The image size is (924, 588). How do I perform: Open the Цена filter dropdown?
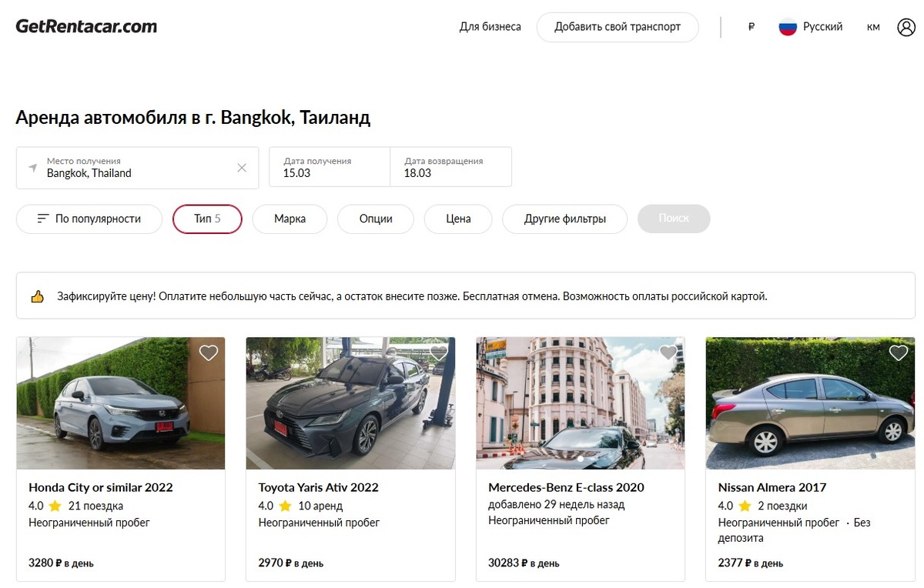[x=458, y=219]
